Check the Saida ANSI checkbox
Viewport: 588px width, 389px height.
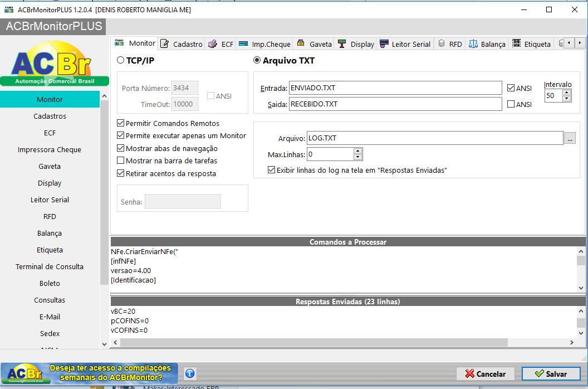pyautogui.click(x=511, y=104)
